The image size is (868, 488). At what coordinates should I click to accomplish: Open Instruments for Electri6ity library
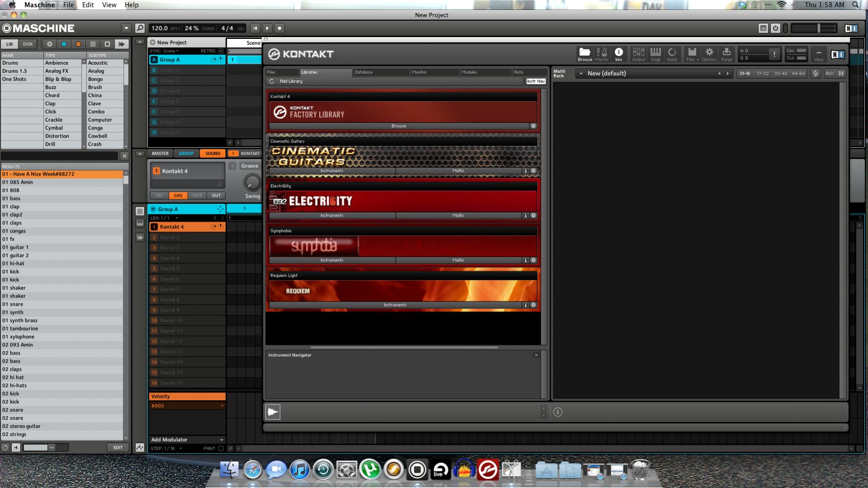pyautogui.click(x=332, y=216)
